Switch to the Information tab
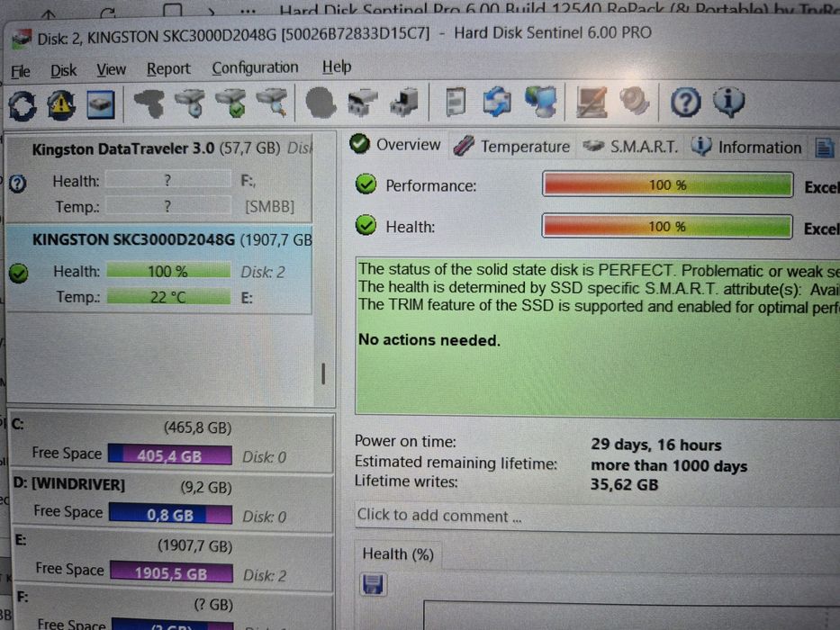 pos(746,147)
